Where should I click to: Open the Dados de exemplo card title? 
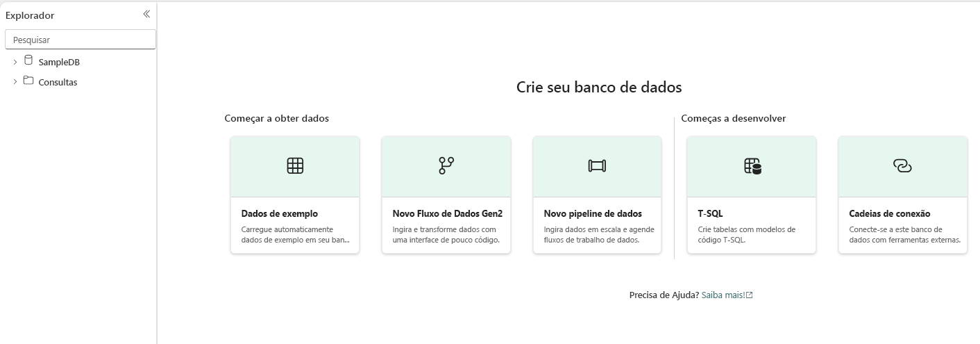pos(280,213)
